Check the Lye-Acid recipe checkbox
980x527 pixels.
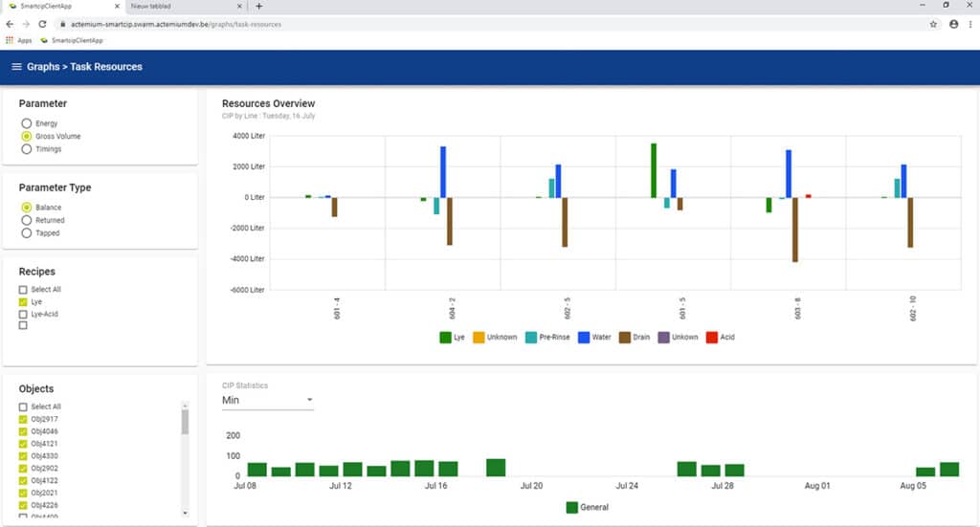tap(23, 314)
